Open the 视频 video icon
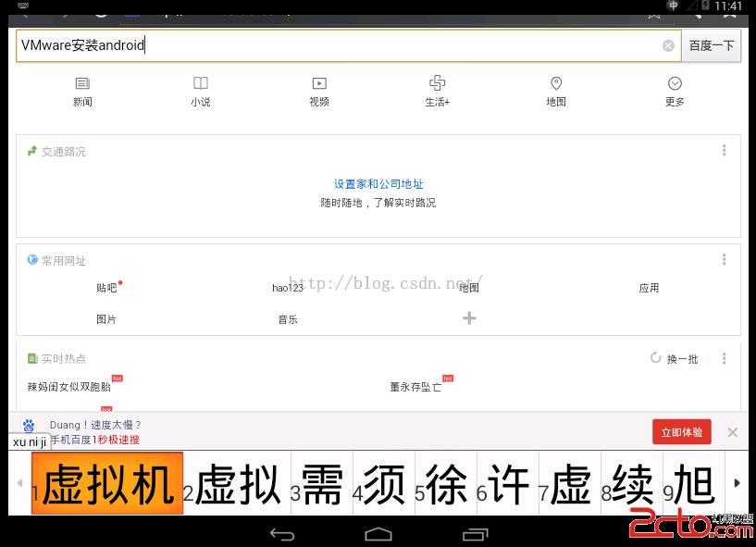Screen dimensions: 756x547 (319, 92)
